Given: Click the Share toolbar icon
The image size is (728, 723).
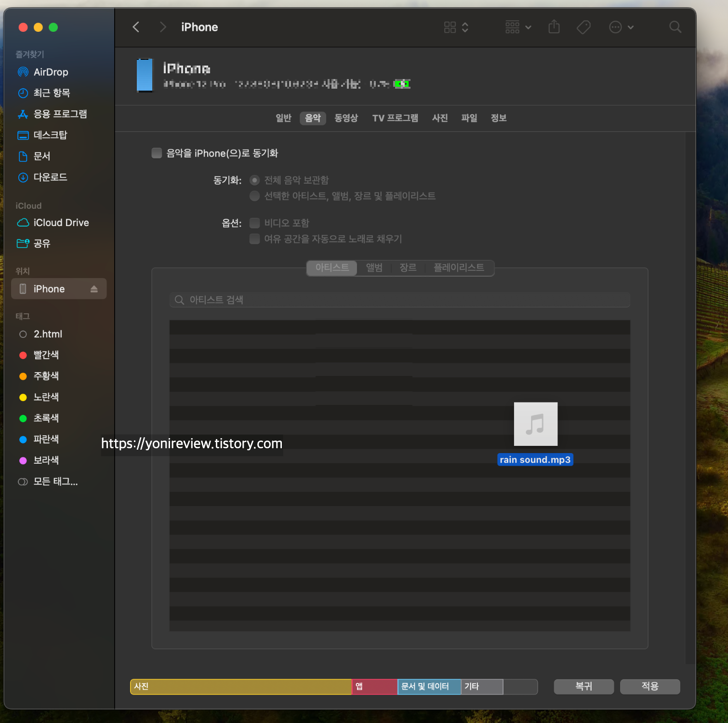Looking at the screenshot, I should 554,27.
